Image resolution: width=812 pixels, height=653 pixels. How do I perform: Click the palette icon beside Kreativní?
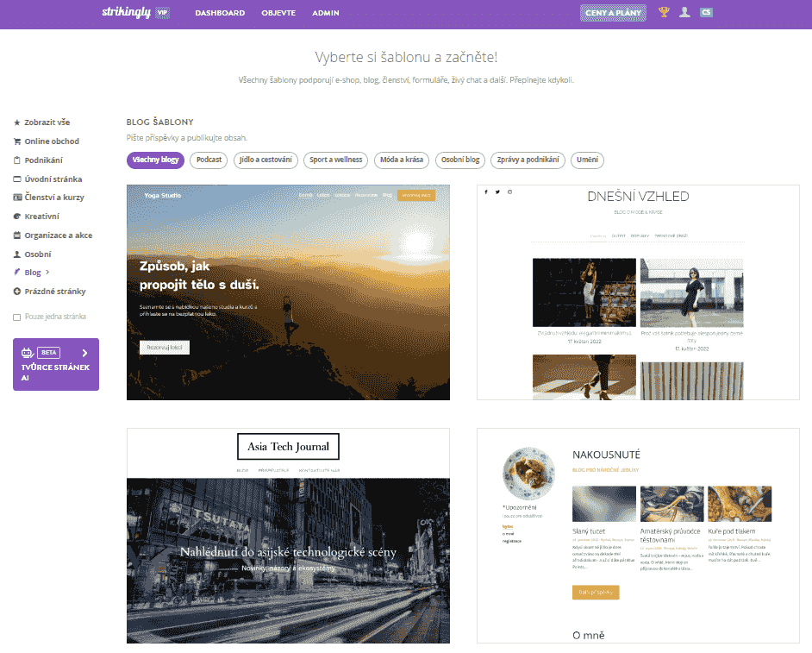point(17,217)
